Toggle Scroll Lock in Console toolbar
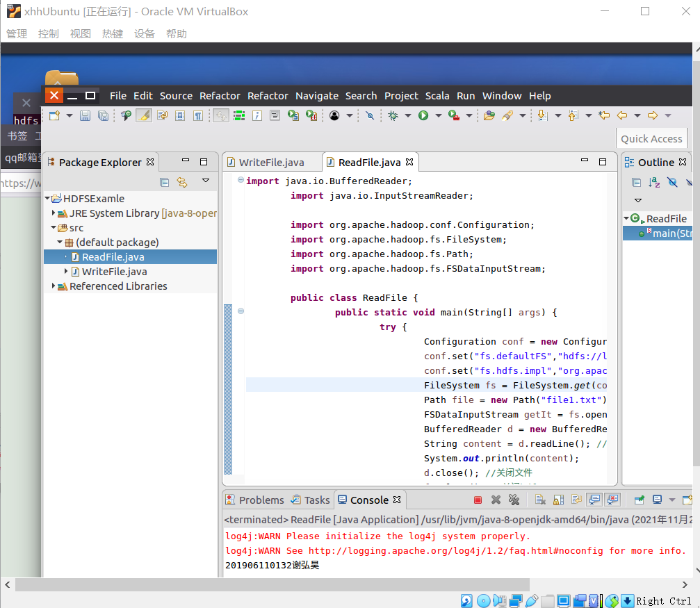This screenshot has height=608, width=700. point(559,500)
